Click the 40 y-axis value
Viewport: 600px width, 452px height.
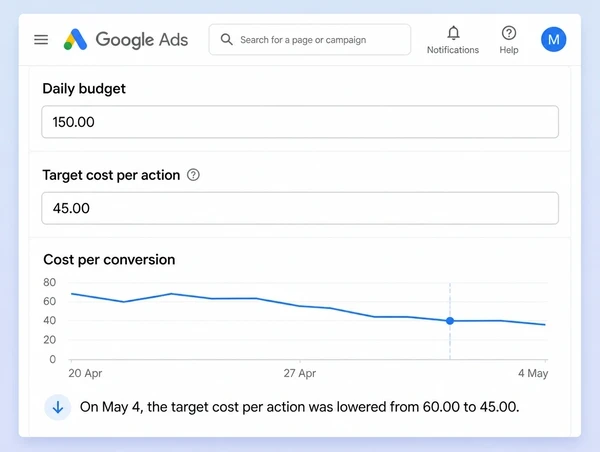[49, 320]
